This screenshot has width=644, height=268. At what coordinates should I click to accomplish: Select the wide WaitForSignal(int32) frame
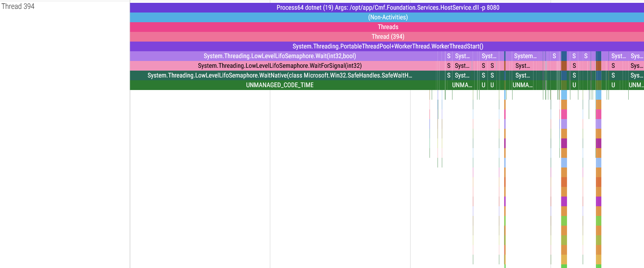(x=279, y=66)
